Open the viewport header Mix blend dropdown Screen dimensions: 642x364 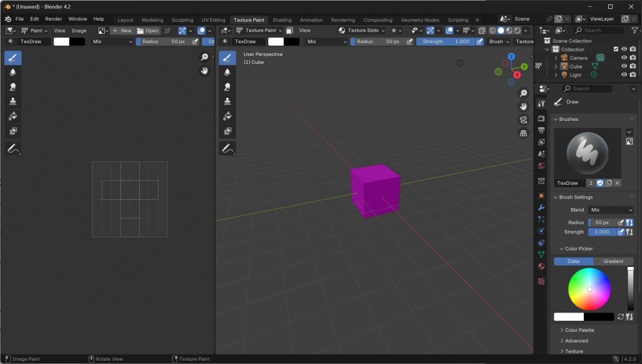(x=326, y=41)
